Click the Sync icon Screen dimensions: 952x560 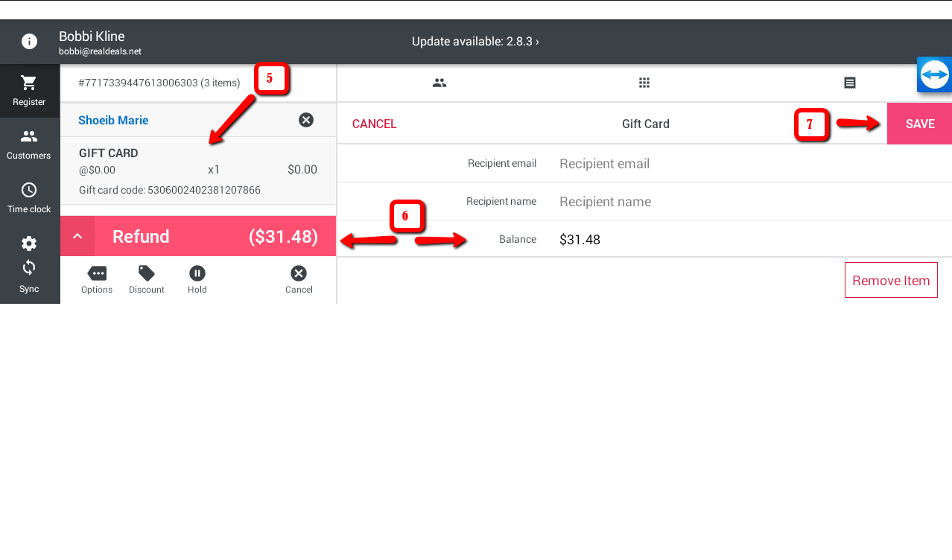tap(29, 267)
